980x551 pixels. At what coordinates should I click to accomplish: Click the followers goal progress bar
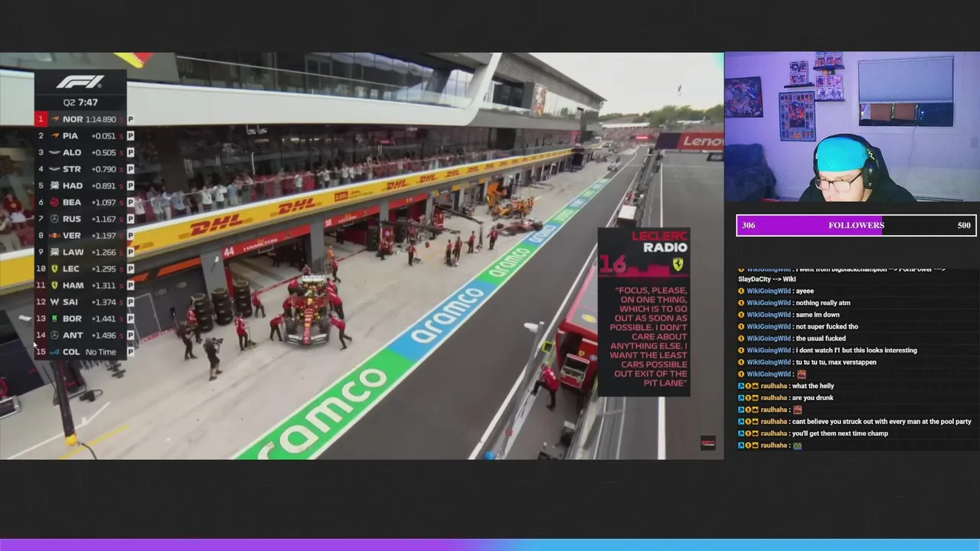[856, 225]
